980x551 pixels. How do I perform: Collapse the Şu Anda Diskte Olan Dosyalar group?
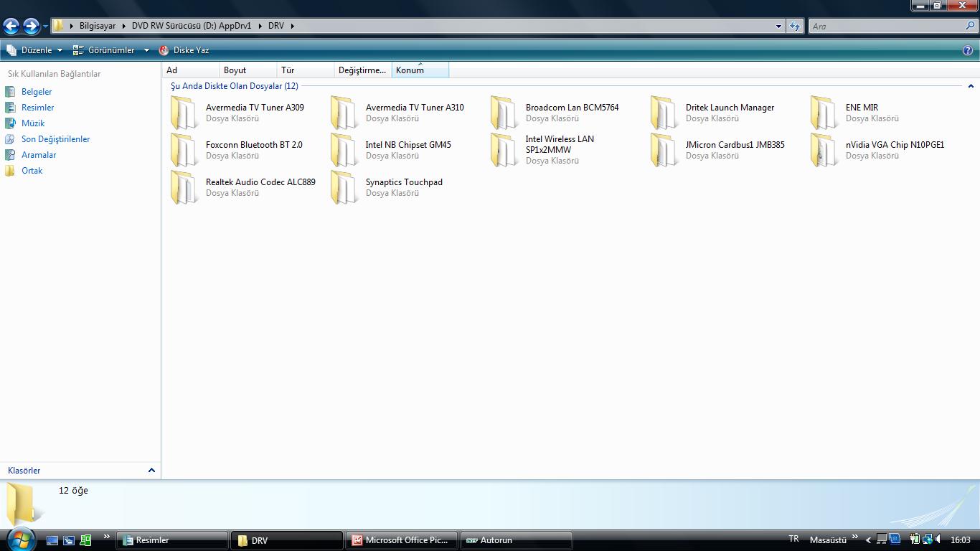[x=971, y=86]
